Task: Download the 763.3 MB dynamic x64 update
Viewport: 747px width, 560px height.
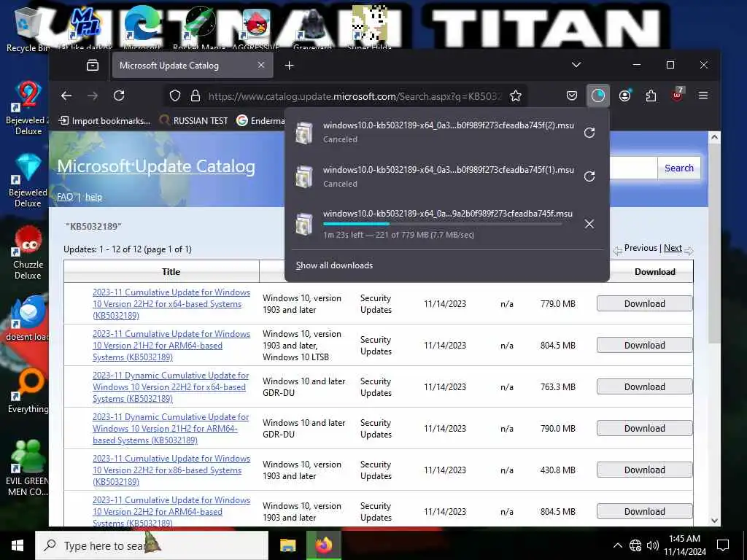Action: [645, 386]
